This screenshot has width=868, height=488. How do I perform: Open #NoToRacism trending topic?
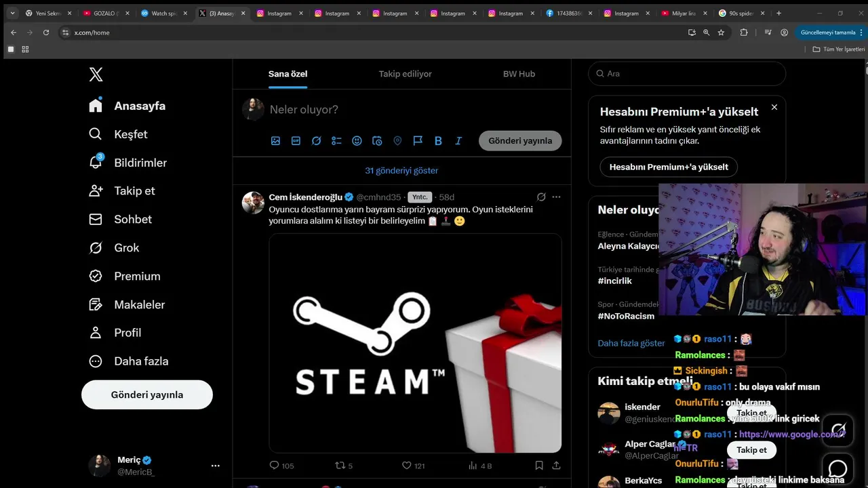(x=626, y=316)
